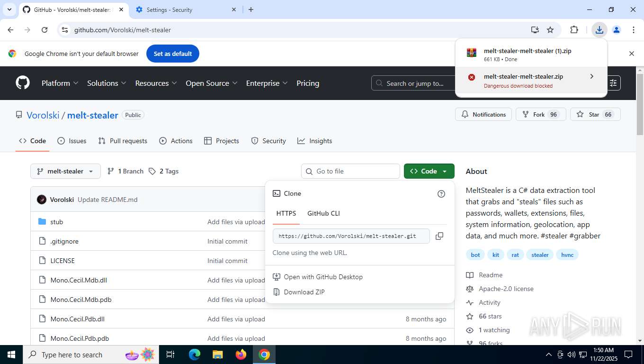The width and height of the screenshot is (644, 364).
Task: Switch to the Insights tab
Action: (x=314, y=141)
